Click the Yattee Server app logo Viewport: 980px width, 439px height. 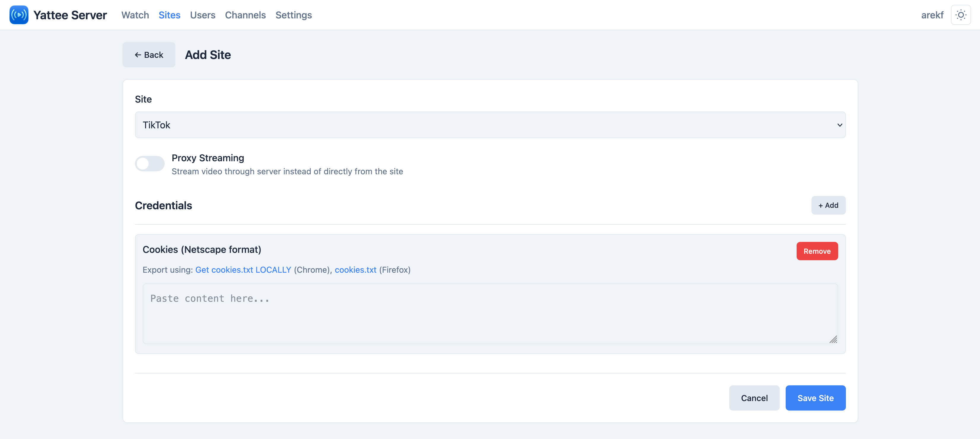click(x=19, y=15)
